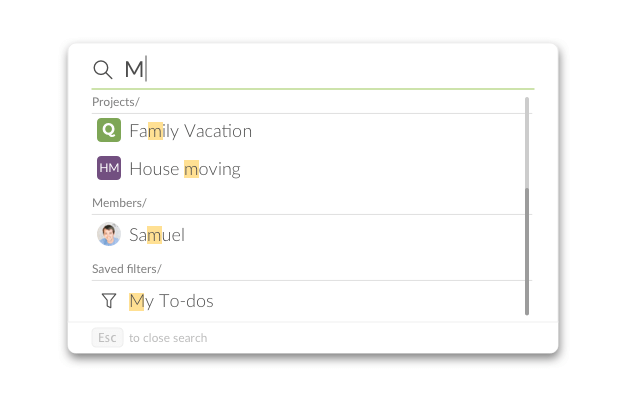The width and height of the screenshot is (626, 396).
Task: Click the green Q project icon
Action: pos(109,130)
